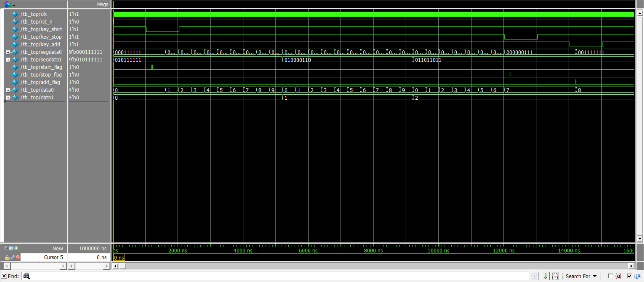Click the signal icon of /tb_top/add_flag

[x=15, y=82]
